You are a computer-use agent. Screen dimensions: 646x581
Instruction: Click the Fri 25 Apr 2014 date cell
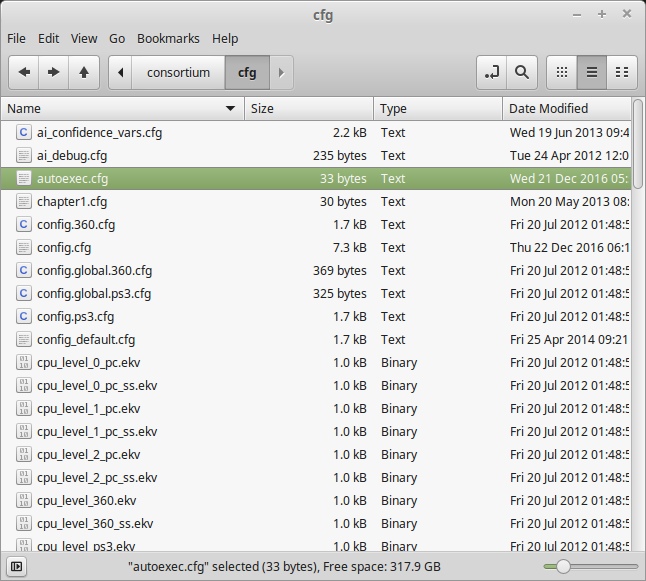[x=569, y=340]
